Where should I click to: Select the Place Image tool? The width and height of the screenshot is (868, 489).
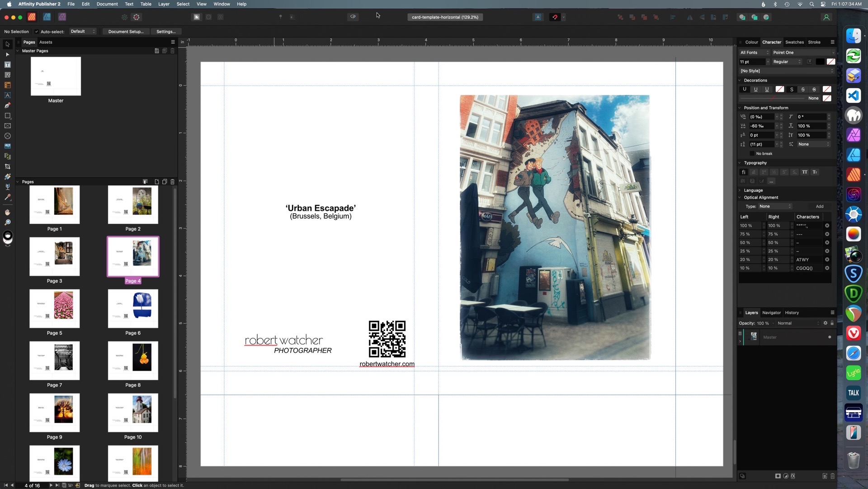(x=7, y=146)
